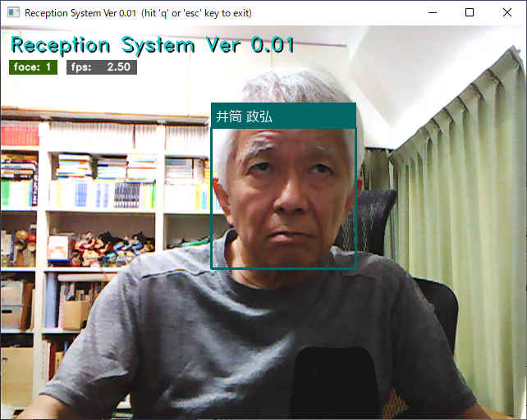The width and height of the screenshot is (527, 420).
Task: Click the gray 'fps:' label
Action: pyautogui.click(x=81, y=67)
